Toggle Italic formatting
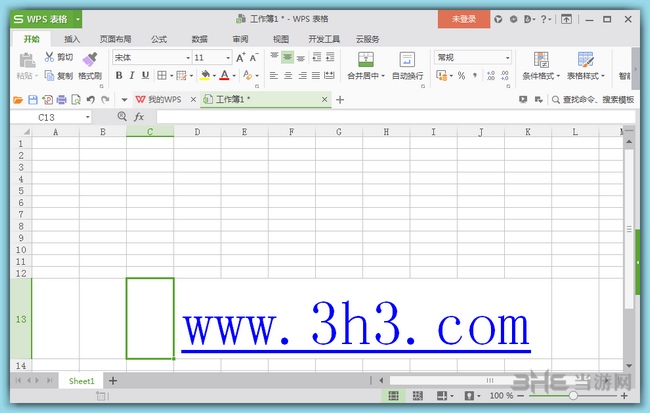Viewport: 650px width, 413px height. point(132,75)
